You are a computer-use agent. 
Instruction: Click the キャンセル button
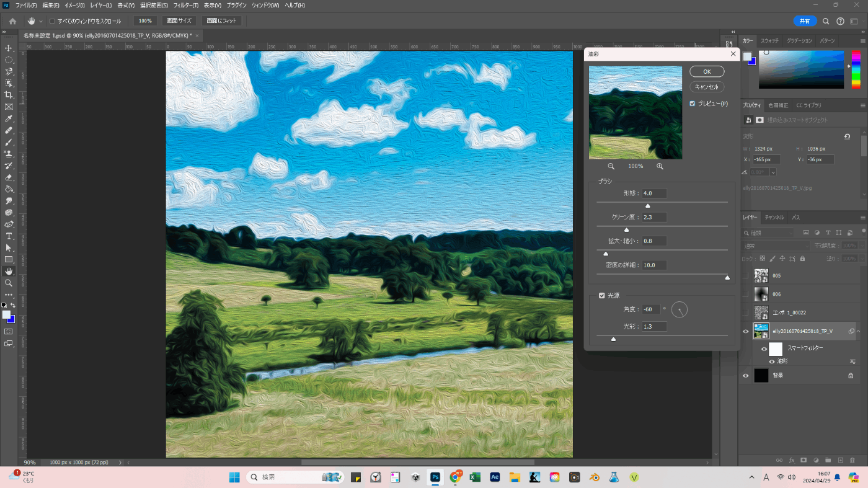[707, 87]
